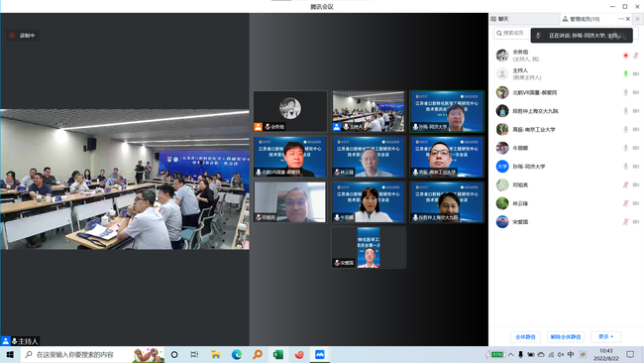Click the muted speaker volume tray icon
Viewport: 644px width, 363px height.
coord(561,354)
